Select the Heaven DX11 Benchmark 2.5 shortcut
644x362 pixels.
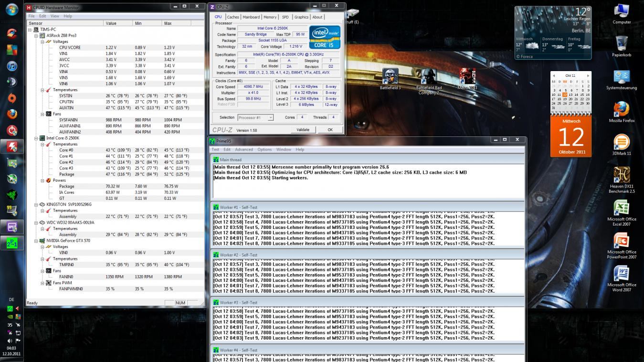pyautogui.click(x=622, y=180)
